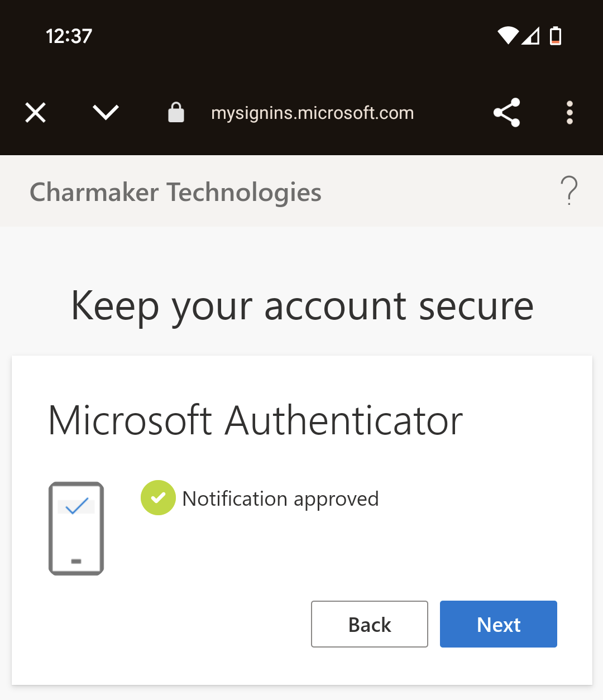The width and height of the screenshot is (603, 700).
Task: Tap the green approved checkmark icon
Action: pyautogui.click(x=158, y=497)
